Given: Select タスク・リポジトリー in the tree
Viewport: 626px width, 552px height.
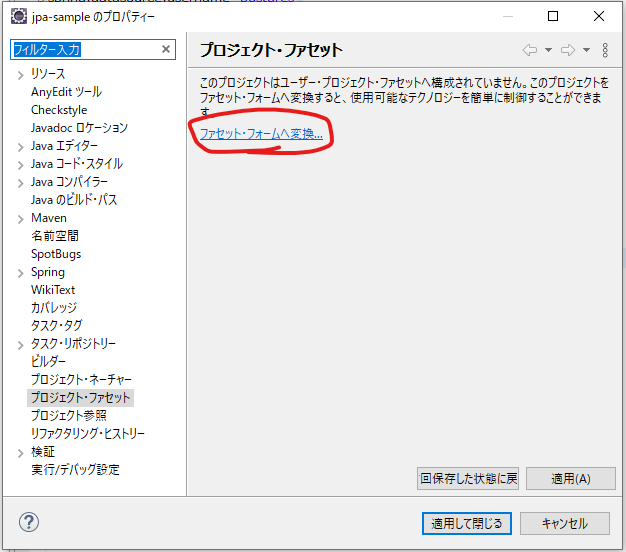Looking at the screenshot, I should coord(73,344).
